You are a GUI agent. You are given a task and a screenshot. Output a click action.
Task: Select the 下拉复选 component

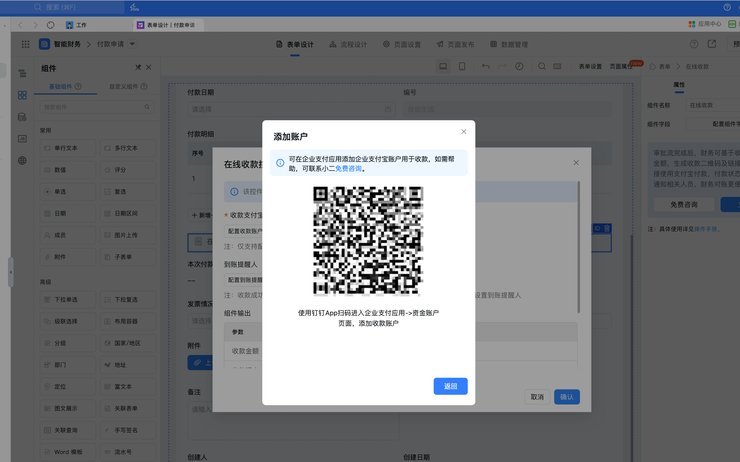(127, 300)
